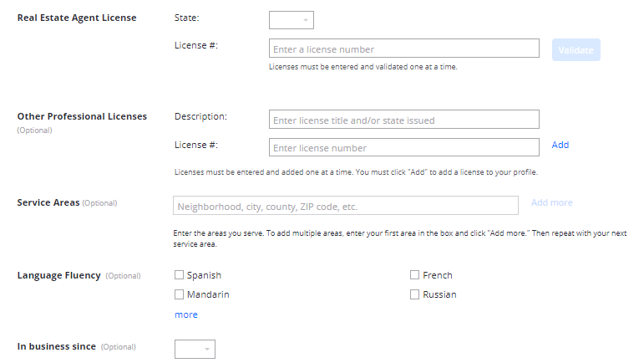
Task: Click the 'Enter the areas you serve' help text
Action: pos(399,238)
